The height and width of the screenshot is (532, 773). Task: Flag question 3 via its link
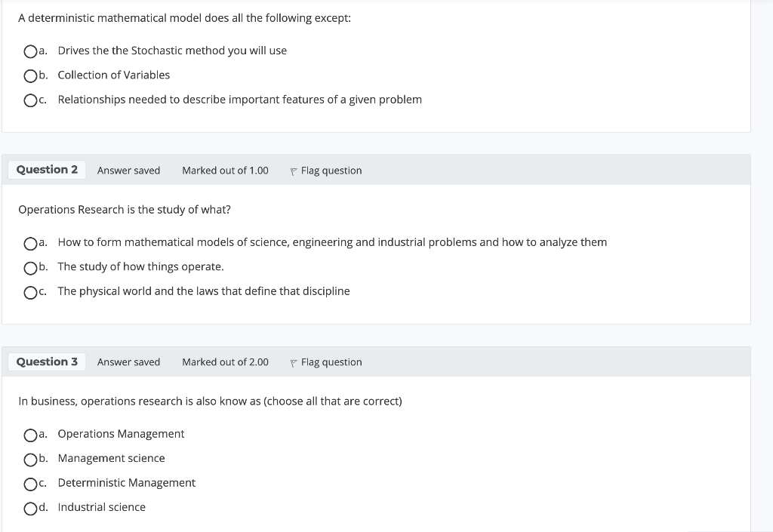pos(331,362)
